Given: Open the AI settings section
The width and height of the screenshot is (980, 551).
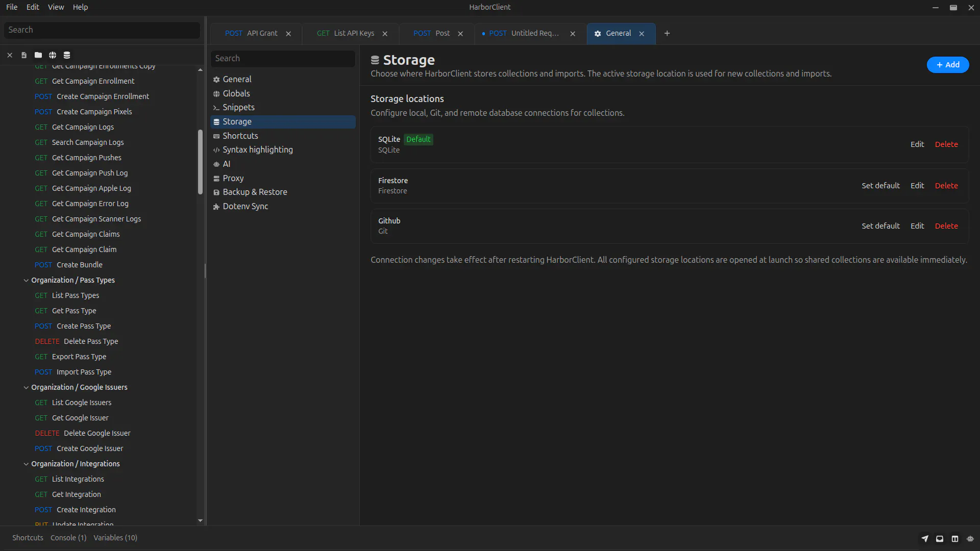Looking at the screenshot, I should point(283,164).
